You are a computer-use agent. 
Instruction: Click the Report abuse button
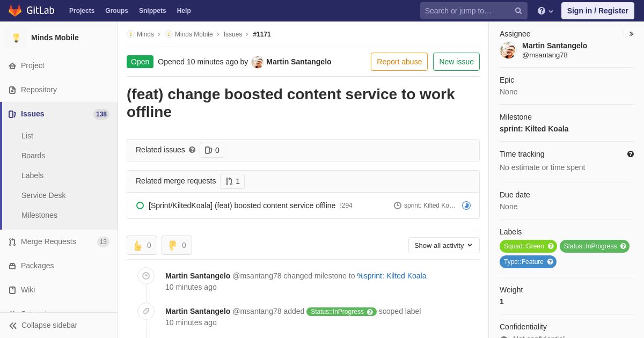point(399,62)
